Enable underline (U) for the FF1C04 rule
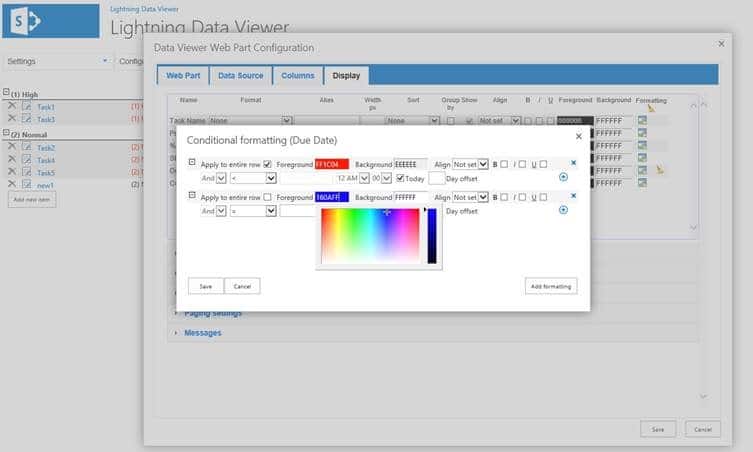Image resolution: width=753 pixels, height=452 pixels. [x=543, y=164]
